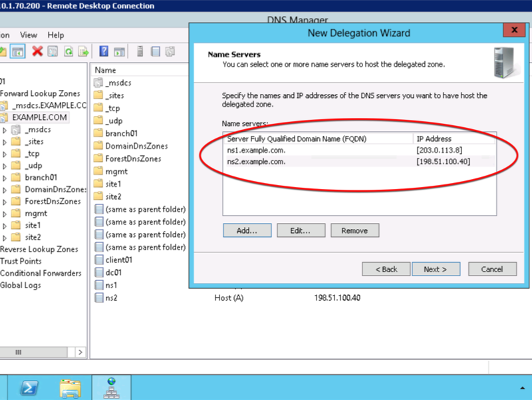
Task: Open the View menu
Action: (29, 35)
